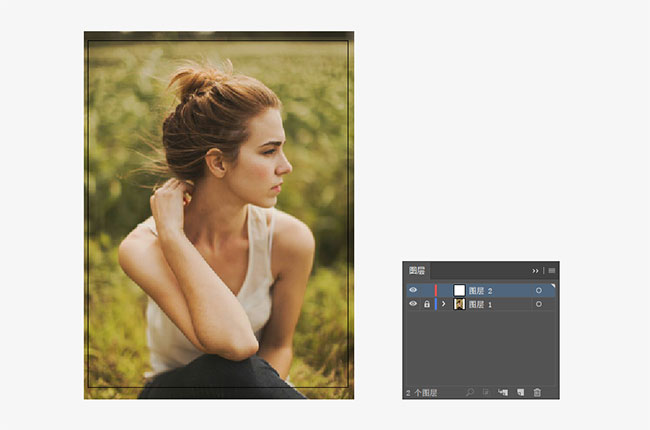This screenshot has height=430, width=650.
Task: Click the red color bar of 图层 2
Action: tap(436, 290)
